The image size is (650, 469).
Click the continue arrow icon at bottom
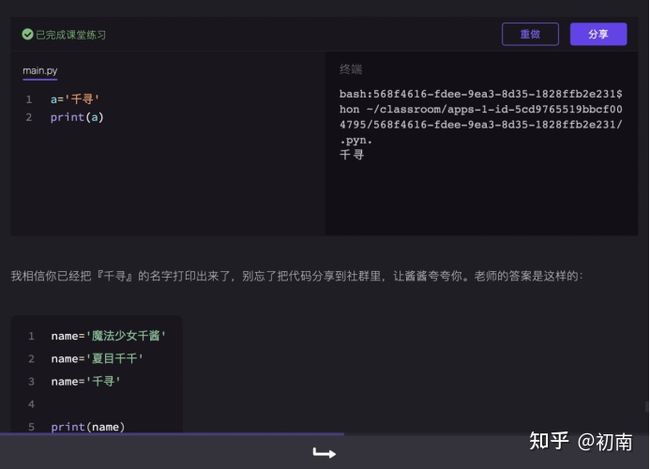(324, 453)
